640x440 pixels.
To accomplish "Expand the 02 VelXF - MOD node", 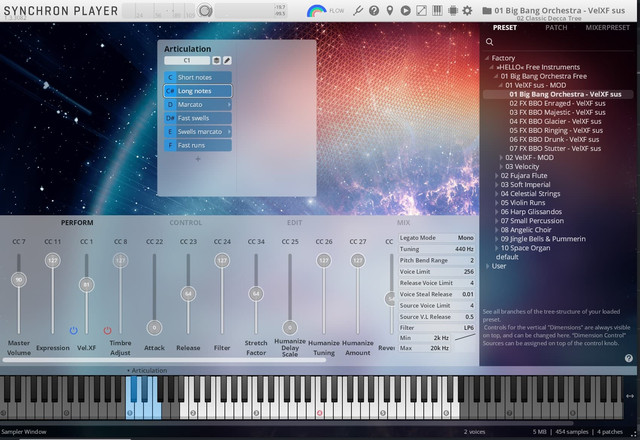I will click(x=501, y=157).
